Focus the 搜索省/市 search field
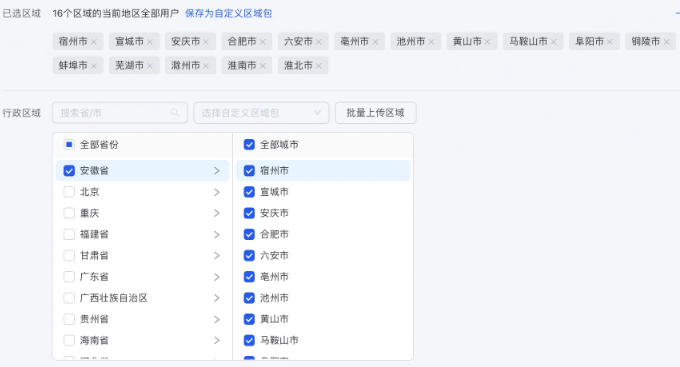 pos(120,113)
